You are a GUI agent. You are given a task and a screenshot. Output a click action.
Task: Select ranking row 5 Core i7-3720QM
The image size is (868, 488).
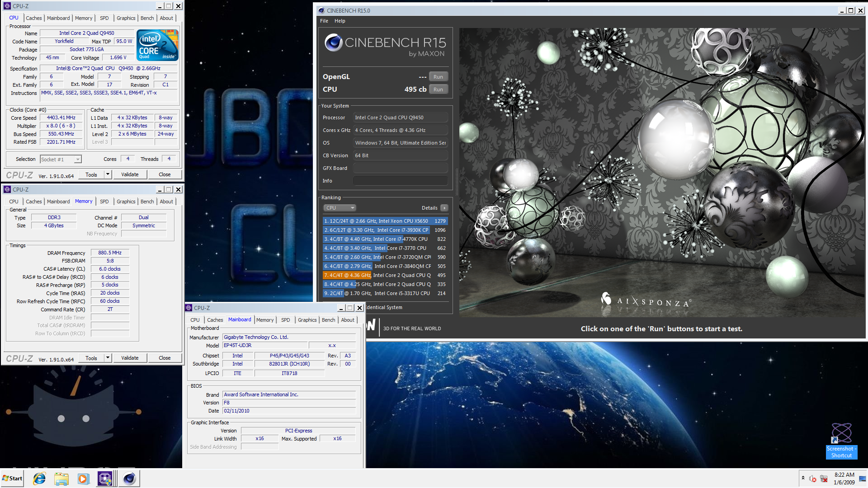[385, 257]
